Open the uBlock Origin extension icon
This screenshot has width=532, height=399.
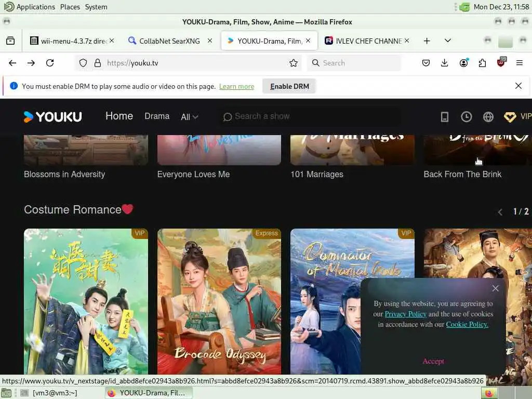click(x=501, y=62)
